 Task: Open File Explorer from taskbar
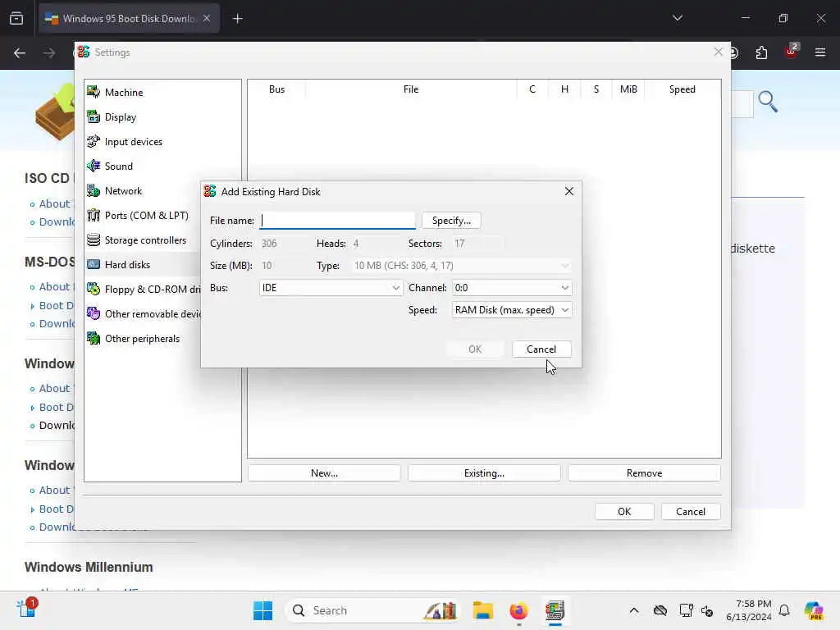click(x=482, y=610)
